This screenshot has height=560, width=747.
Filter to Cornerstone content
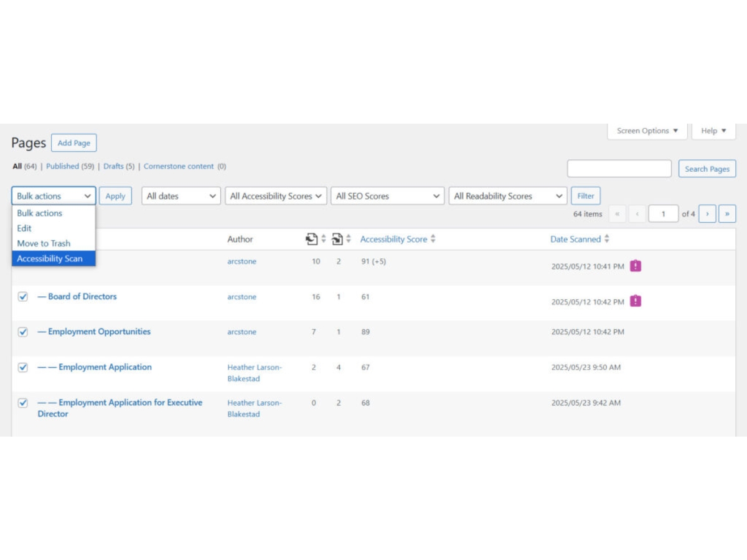[179, 166]
